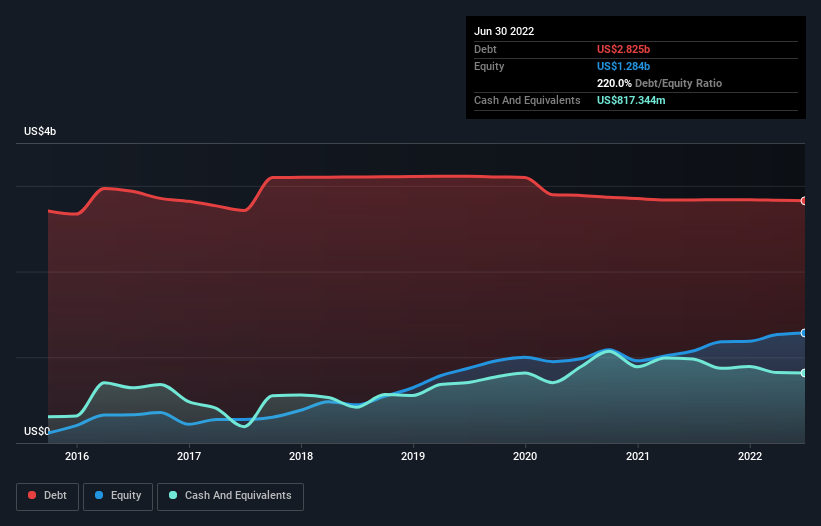
Task: Toggle the Equity series legend button
Action: coord(118,496)
